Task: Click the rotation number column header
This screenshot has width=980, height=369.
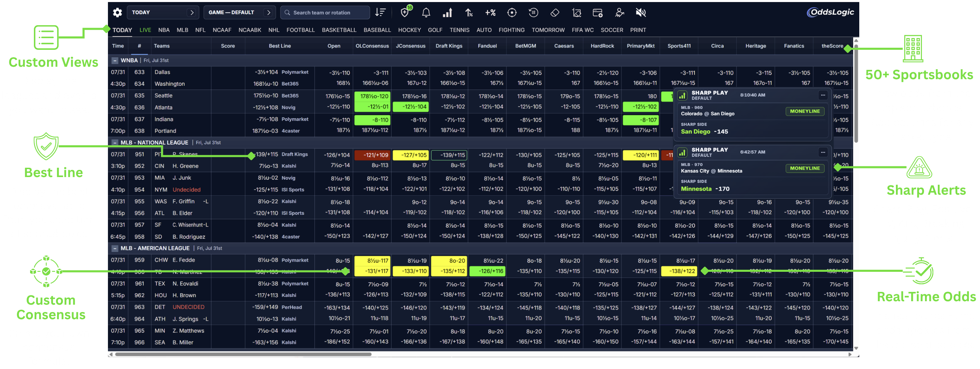Action: [139, 46]
